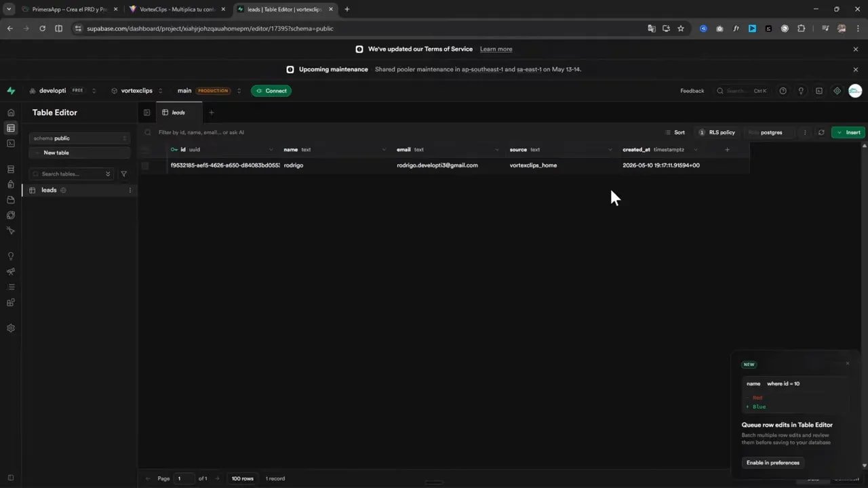Expand the vortexclips project switcher
Screen dimensions: 868x488
click(161, 91)
